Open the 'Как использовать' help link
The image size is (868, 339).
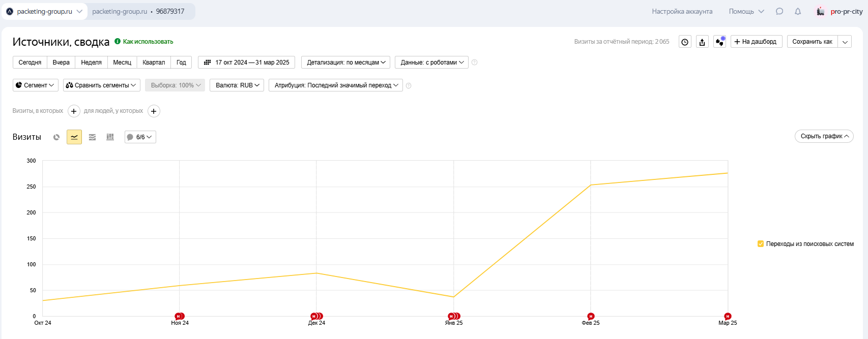(x=148, y=42)
